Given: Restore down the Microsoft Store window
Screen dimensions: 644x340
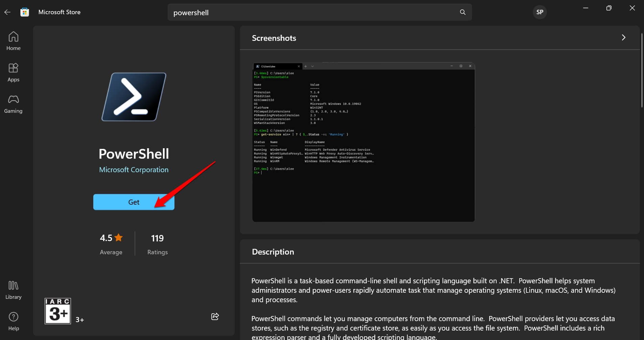Looking at the screenshot, I should pyautogui.click(x=609, y=8).
